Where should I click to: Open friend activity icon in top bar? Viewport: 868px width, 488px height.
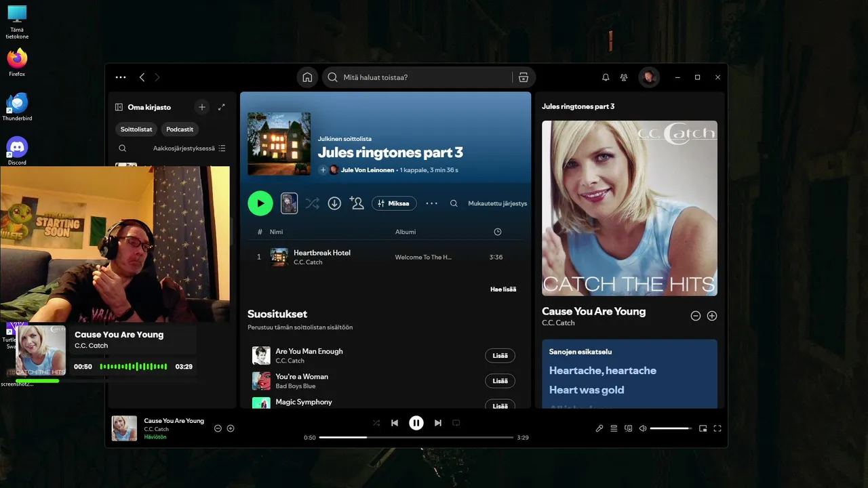[x=624, y=77]
